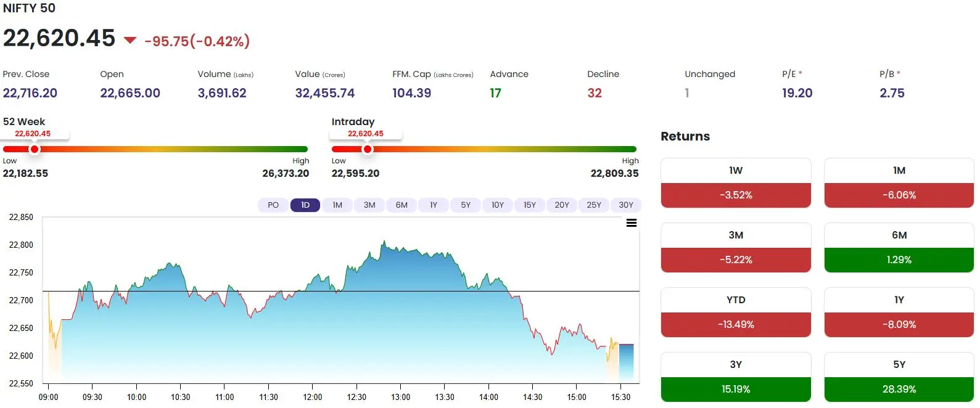The width and height of the screenshot is (980, 408).
Task: Click the Intraday range slider marker
Action: (368, 149)
